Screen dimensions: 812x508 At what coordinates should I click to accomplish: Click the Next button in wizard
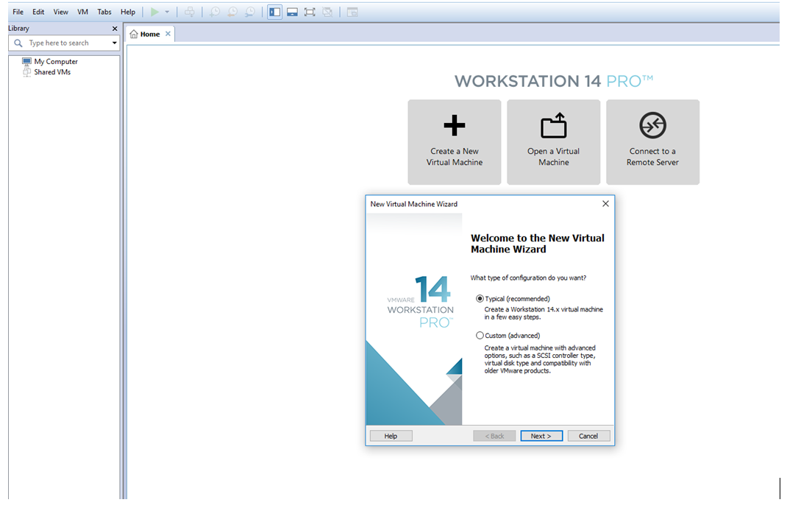(x=541, y=436)
